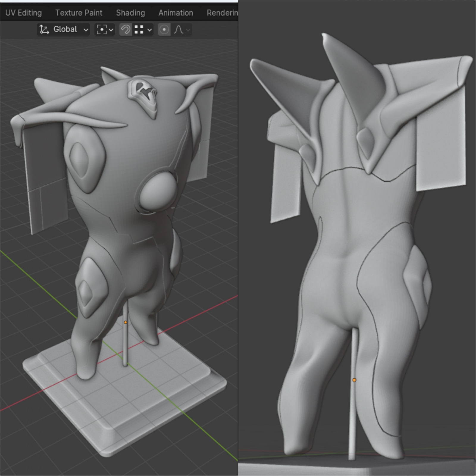Image resolution: width=476 pixels, height=476 pixels.
Task: Enable the proportional editing circle icon
Action: click(164, 29)
